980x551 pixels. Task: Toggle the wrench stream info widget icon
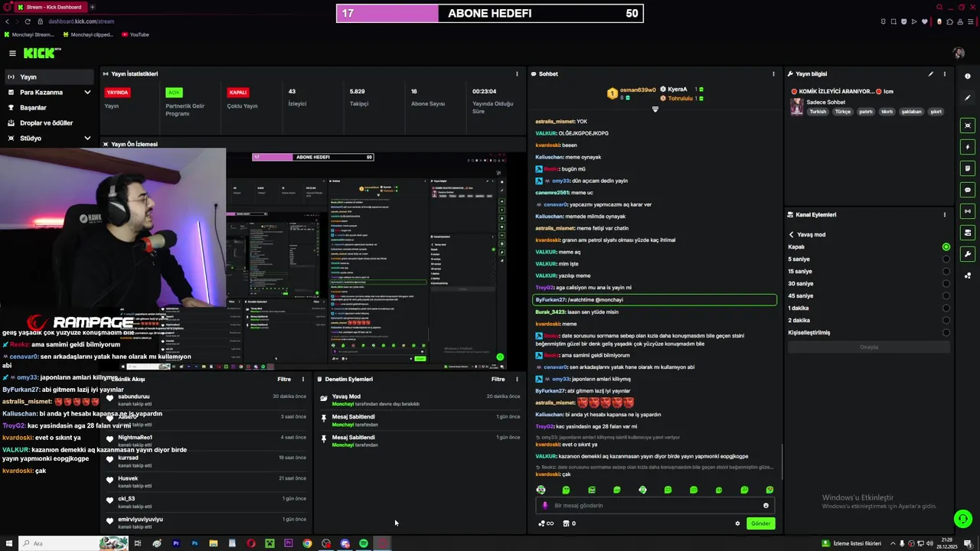[x=968, y=254]
